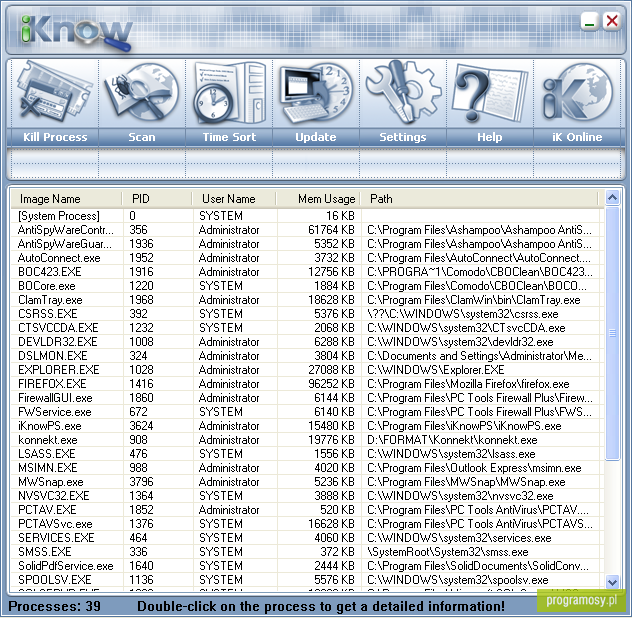Click the Scan label button
Viewport: 632px width, 618px height.
pos(142,137)
